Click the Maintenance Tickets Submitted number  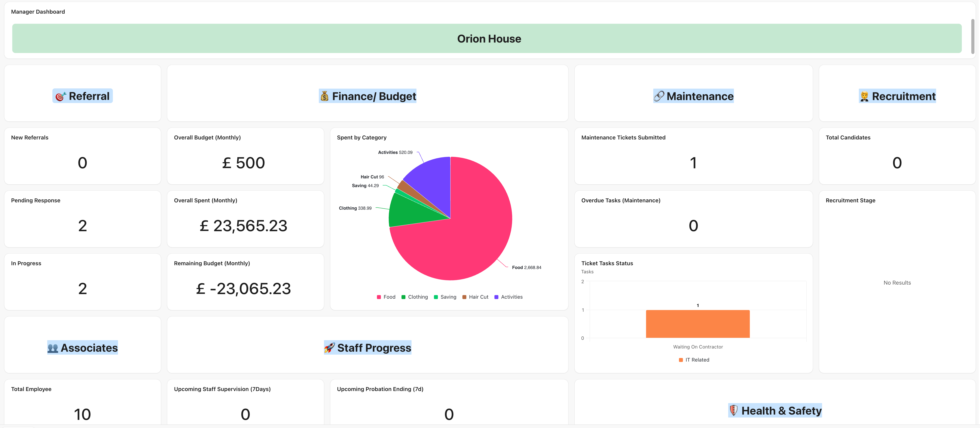tap(693, 163)
